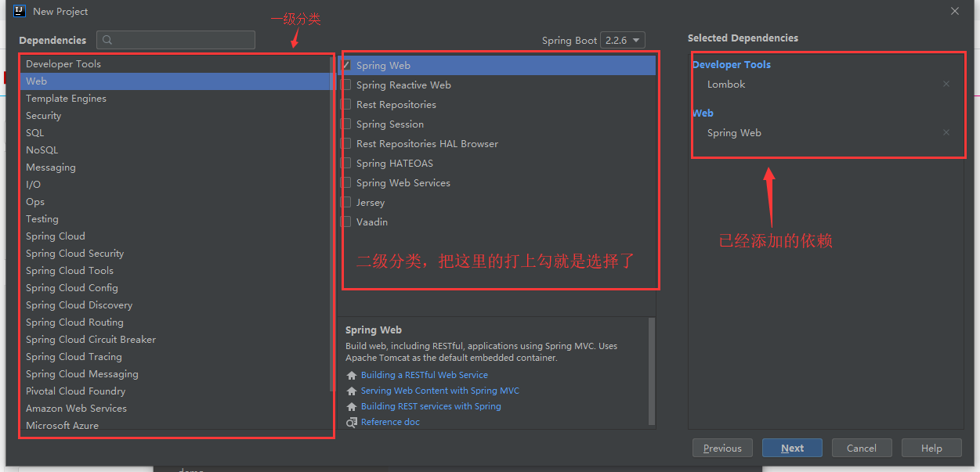
Task: Click Lombok in Selected Dependencies
Action: 726,84
